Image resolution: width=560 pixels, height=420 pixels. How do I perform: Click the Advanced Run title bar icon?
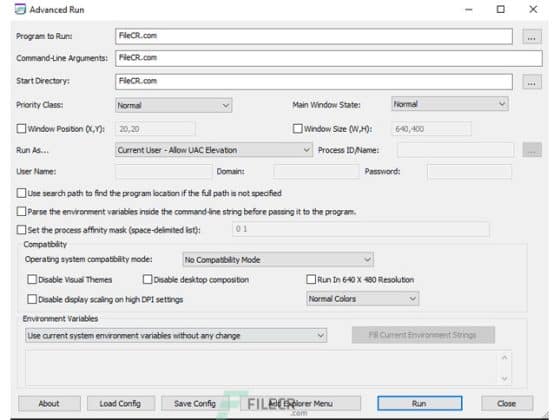20,9
